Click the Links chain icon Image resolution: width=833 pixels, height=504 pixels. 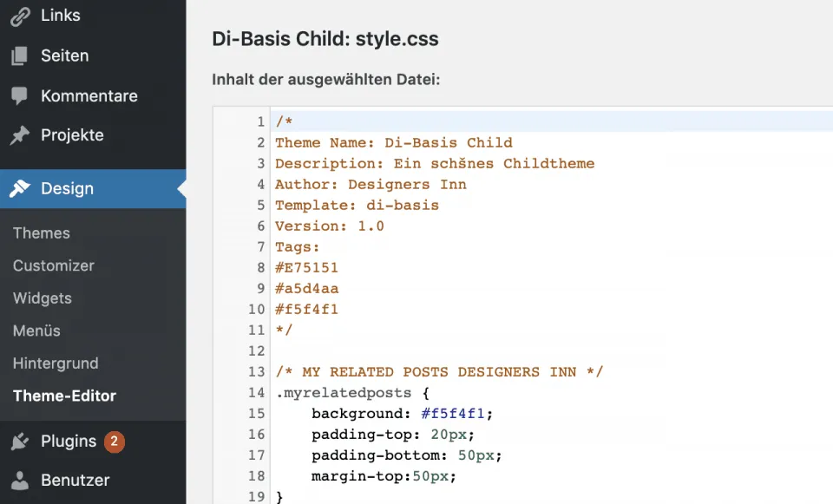click(x=19, y=16)
